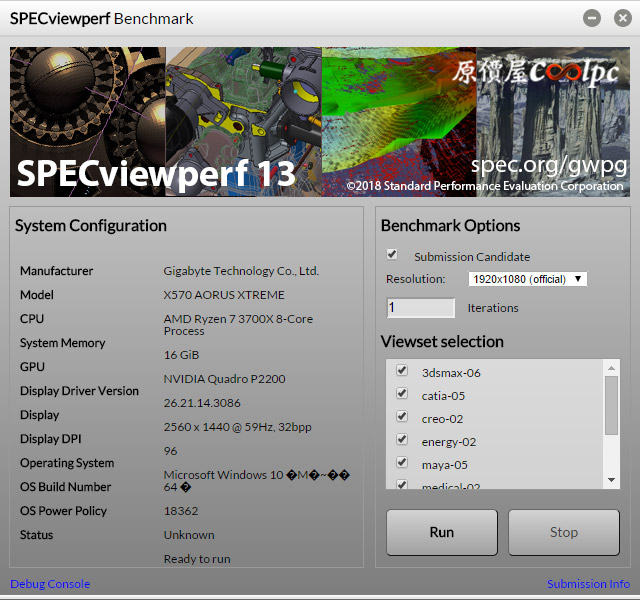This screenshot has width=640, height=600.
Task: Click the Submission Candidate label
Action: coord(472,257)
